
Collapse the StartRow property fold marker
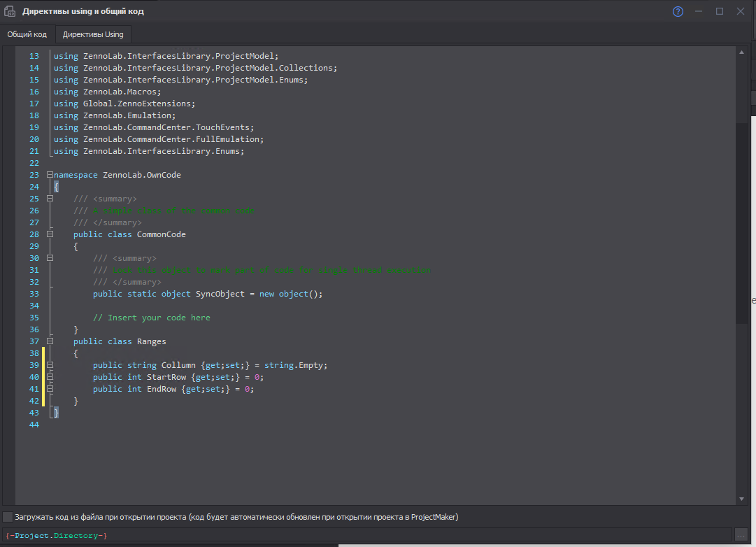point(50,377)
